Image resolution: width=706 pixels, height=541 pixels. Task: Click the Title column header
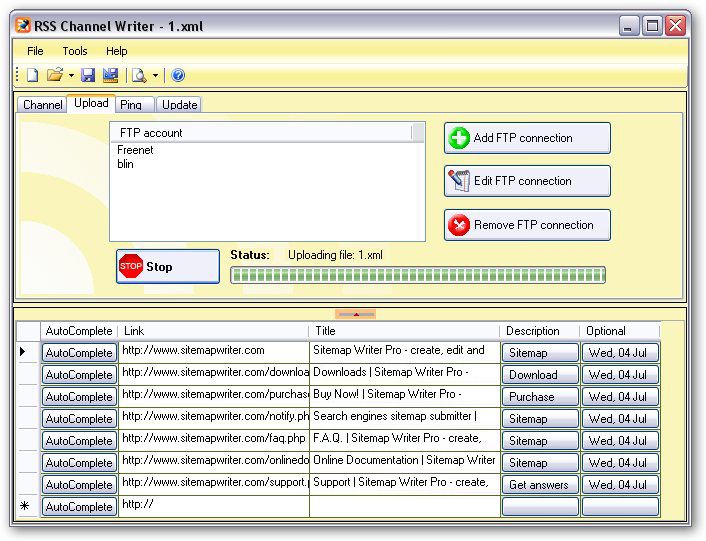point(404,331)
